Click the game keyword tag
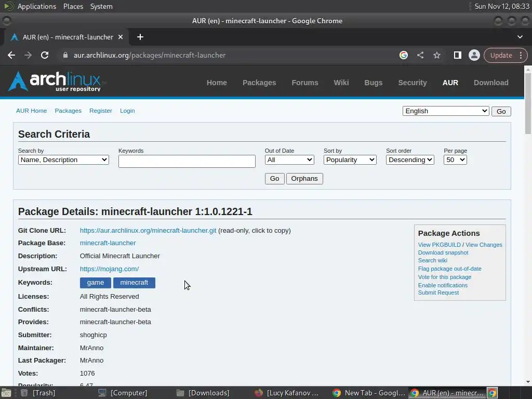Viewport: 532px width, 399px height. pyautogui.click(x=96, y=283)
